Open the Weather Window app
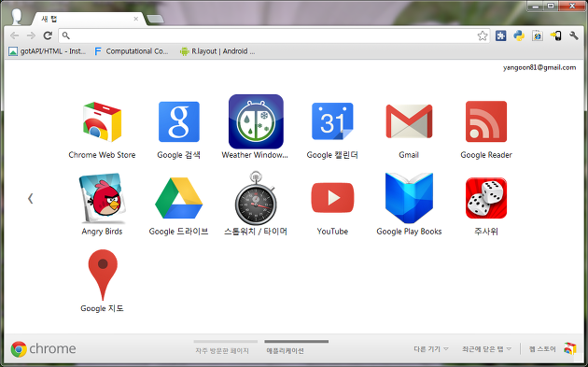The image size is (588, 367). click(256, 121)
